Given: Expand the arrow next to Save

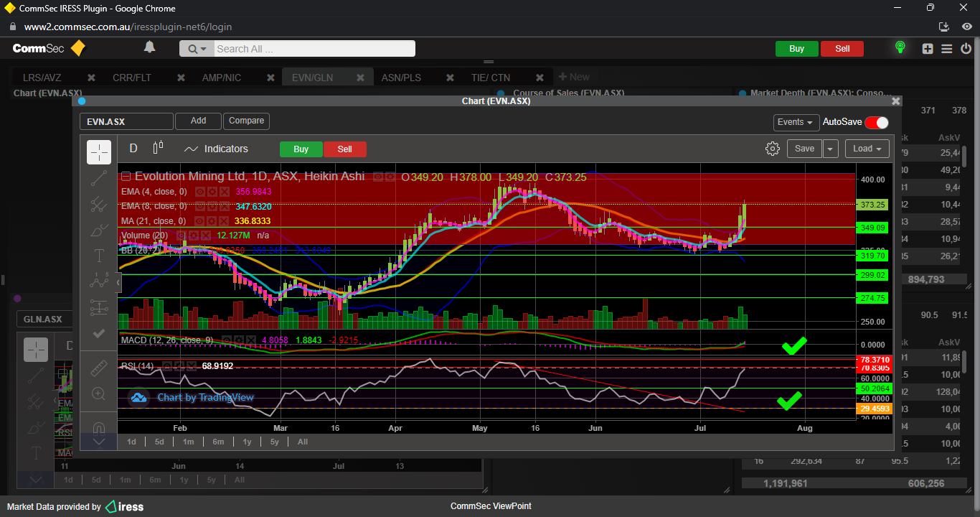Looking at the screenshot, I should click(831, 149).
